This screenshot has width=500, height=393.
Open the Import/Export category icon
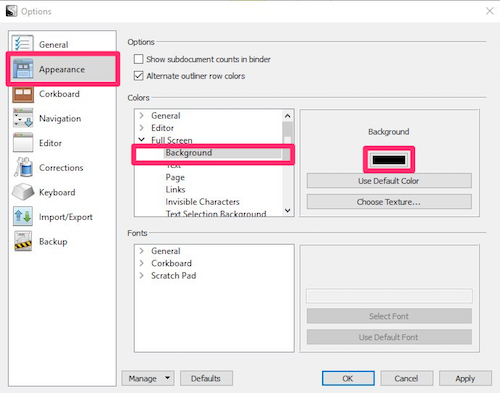(x=23, y=216)
